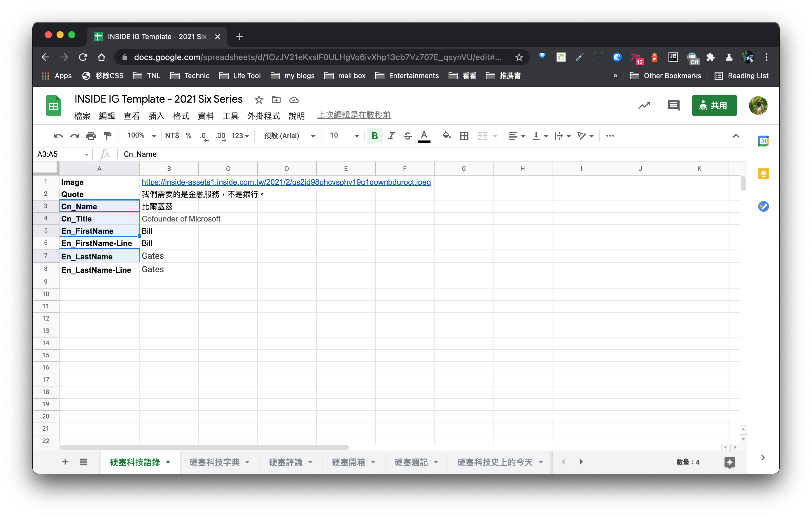
Task: Click the Explore icon
Action: [x=729, y=463]
